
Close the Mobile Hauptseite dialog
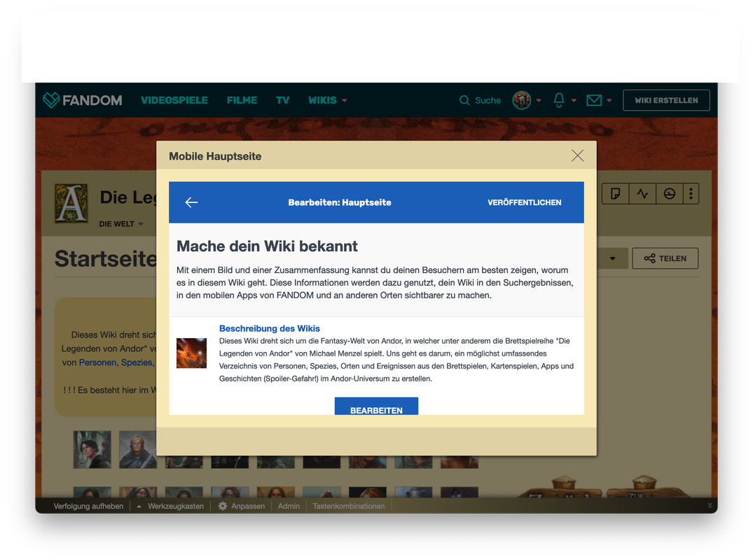(578, 155)
